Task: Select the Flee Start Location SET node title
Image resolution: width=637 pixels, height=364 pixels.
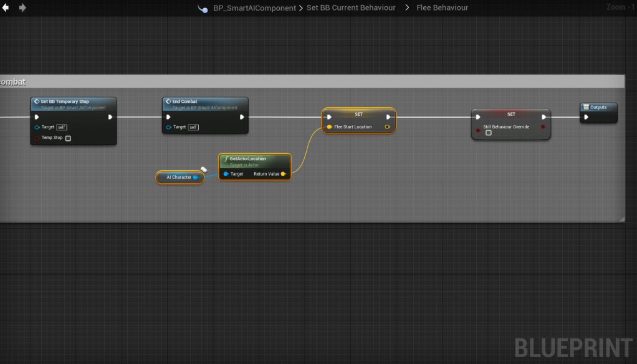Action: pyautogui.click(x=358, y=115)
